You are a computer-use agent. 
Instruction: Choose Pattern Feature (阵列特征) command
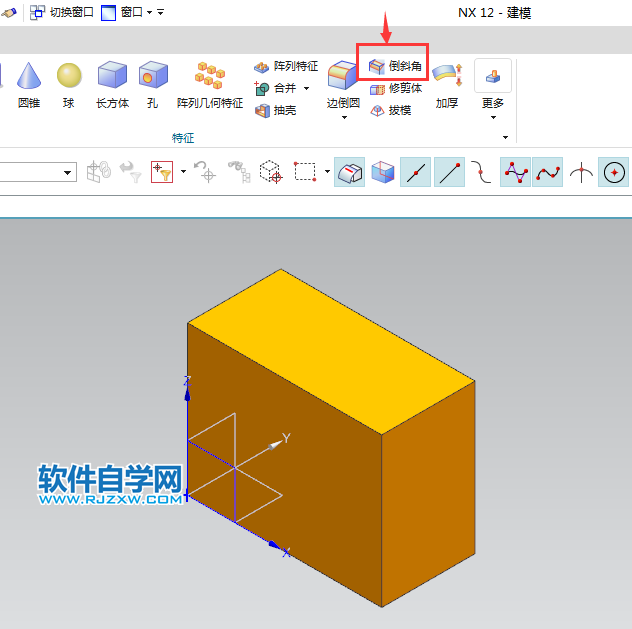click(x=286, y=66)
